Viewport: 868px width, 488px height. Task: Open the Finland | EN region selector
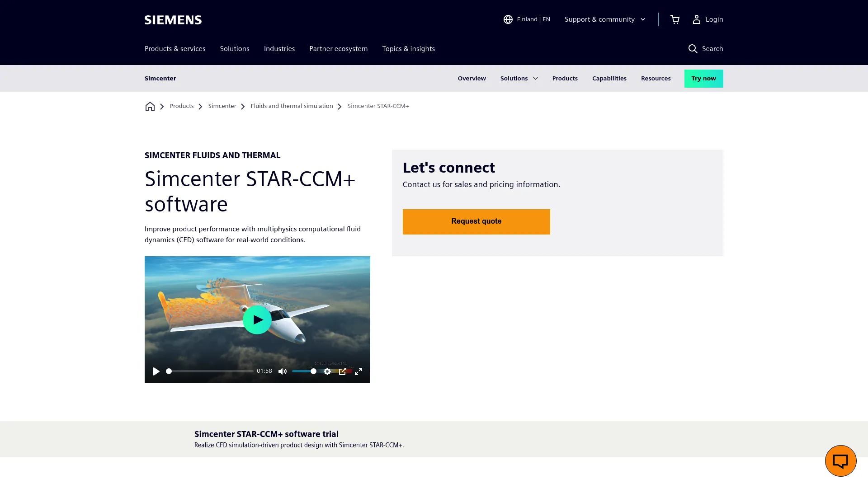tap(527, 19)
